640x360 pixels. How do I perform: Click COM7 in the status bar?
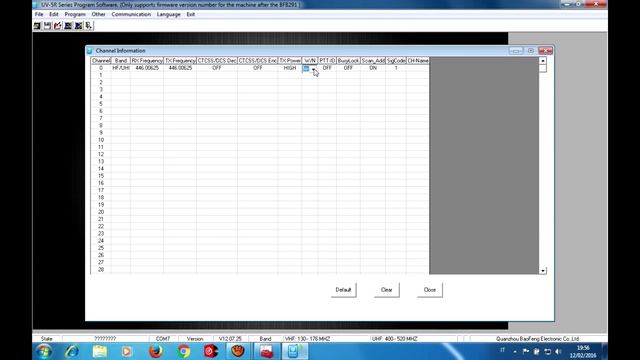pyautogui.click(x=163, y=339)
